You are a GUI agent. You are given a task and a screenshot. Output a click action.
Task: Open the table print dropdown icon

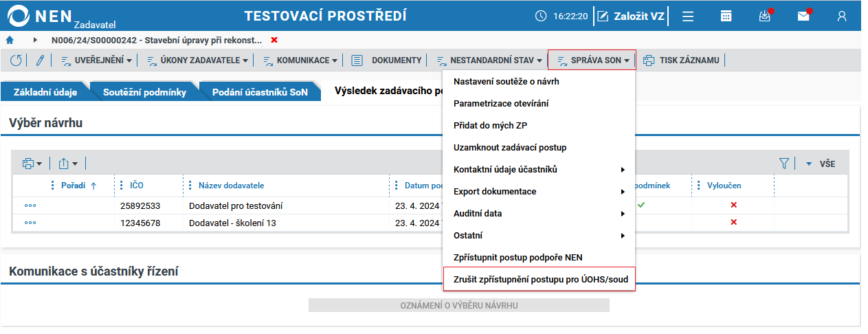[32, 164]
